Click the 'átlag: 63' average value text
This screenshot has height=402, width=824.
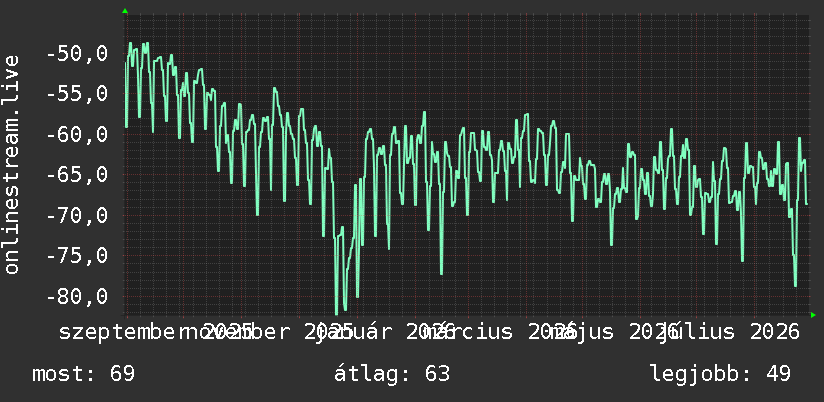[392, 374]
